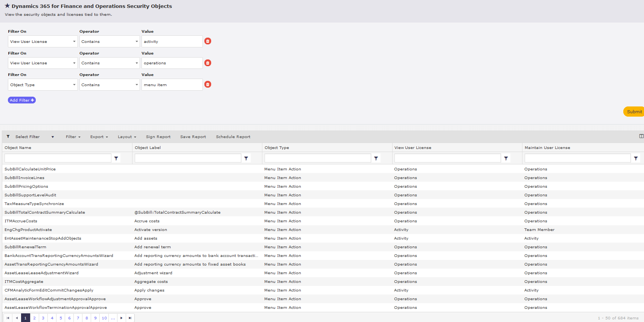Click Save Report in toolbar
Image resolution: width=644 pixels, height=322 pixels.
[x=193, y=137]
